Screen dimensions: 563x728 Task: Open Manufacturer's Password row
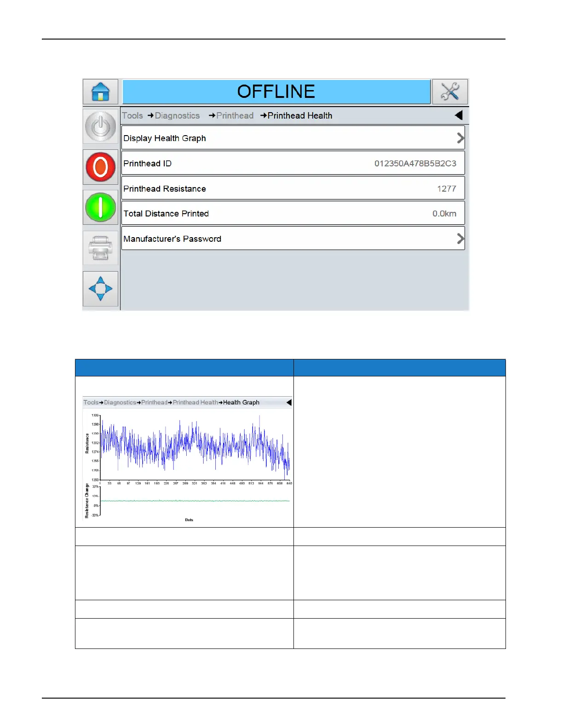[293, 239]
